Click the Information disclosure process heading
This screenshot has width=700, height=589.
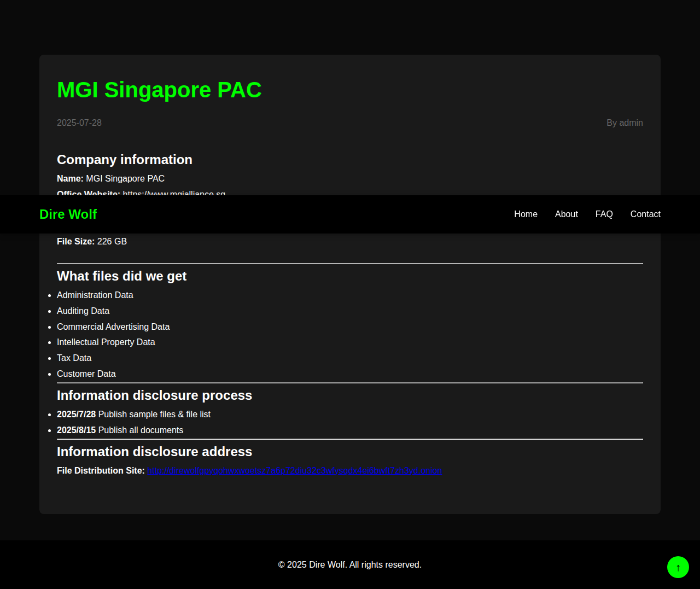click(x=154, y=395)
